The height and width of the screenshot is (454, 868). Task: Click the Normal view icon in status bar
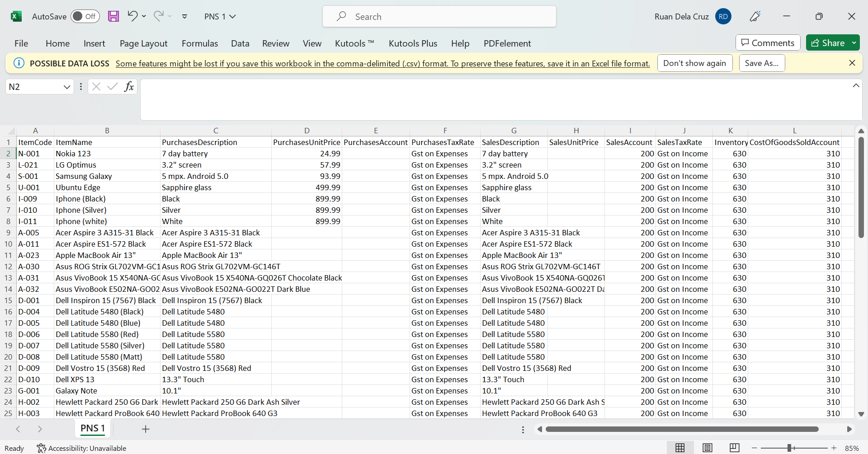(680, 448)
